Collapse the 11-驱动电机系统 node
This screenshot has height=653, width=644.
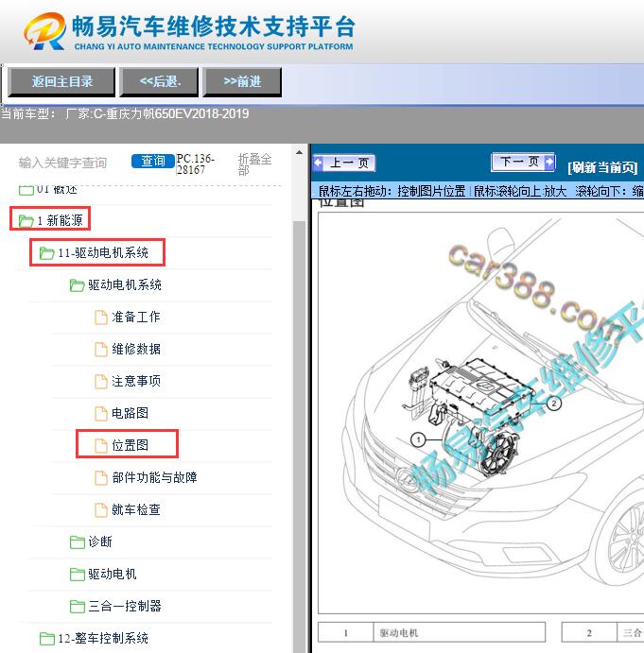coord(103,252)
